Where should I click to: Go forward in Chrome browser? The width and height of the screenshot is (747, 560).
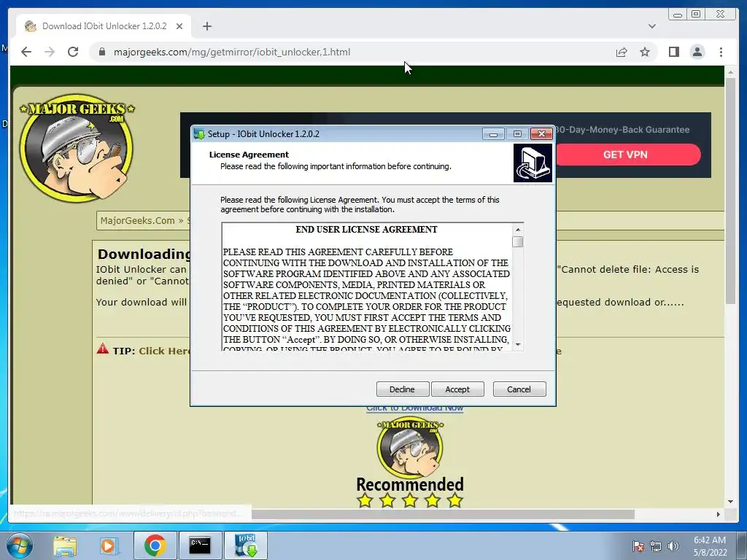(50, 52)
